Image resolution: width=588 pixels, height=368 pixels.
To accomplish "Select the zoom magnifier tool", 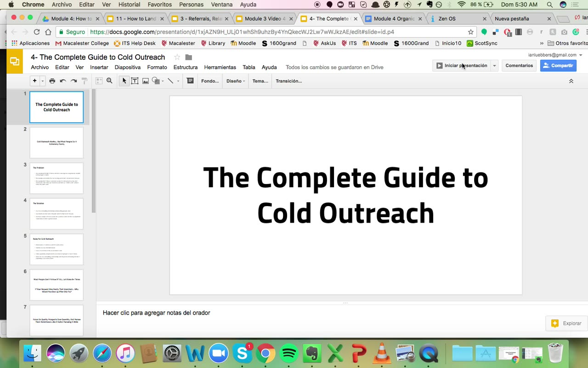I will (x=109, y=81).
